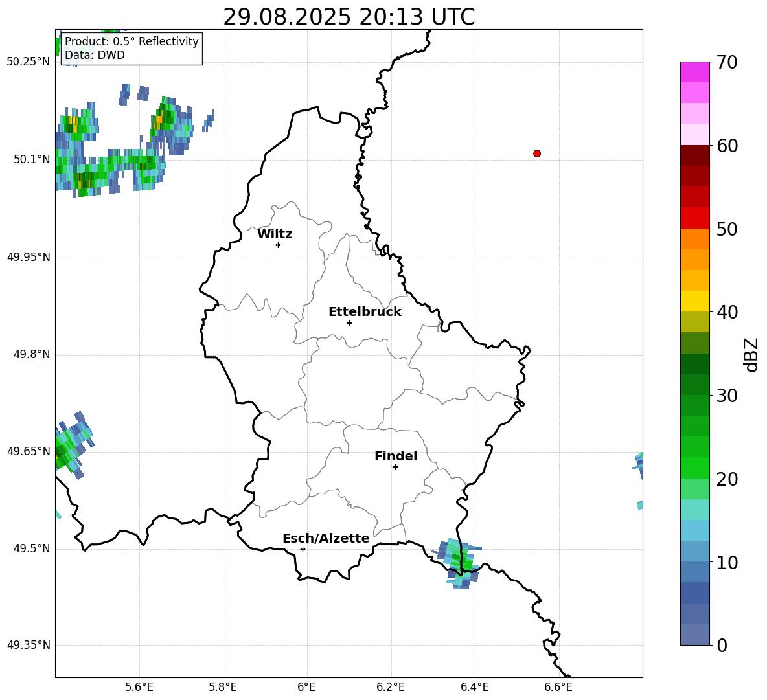Click the 50.25°N latitude tick label
Image resolution: width=767 pixels, height=700 pixels.
[x=29, y=62]
